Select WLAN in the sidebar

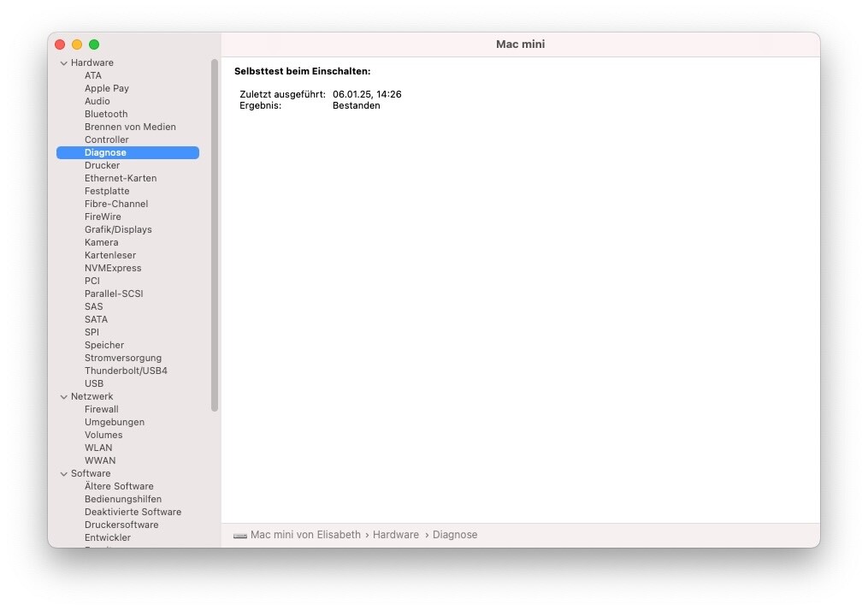click(98, 448)
